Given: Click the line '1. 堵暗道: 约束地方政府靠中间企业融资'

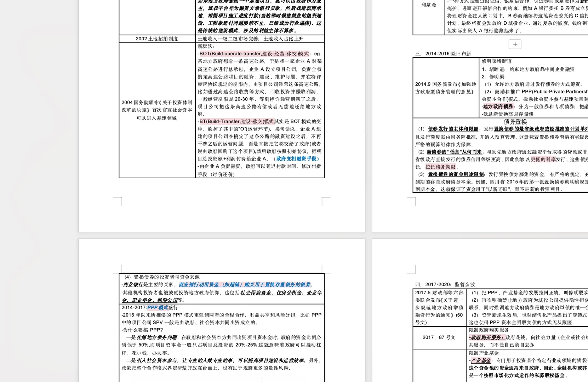Looking at the screenshot, I should (x=528, y=69).
